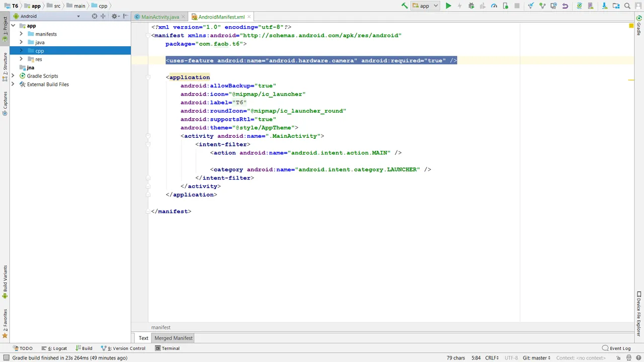Open the Event Log
The image size is (644, 362).
coord(616,348)
